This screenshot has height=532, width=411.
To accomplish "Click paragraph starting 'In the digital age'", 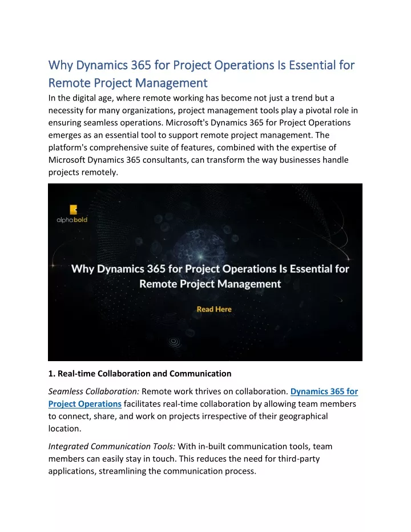I will 203,135.
